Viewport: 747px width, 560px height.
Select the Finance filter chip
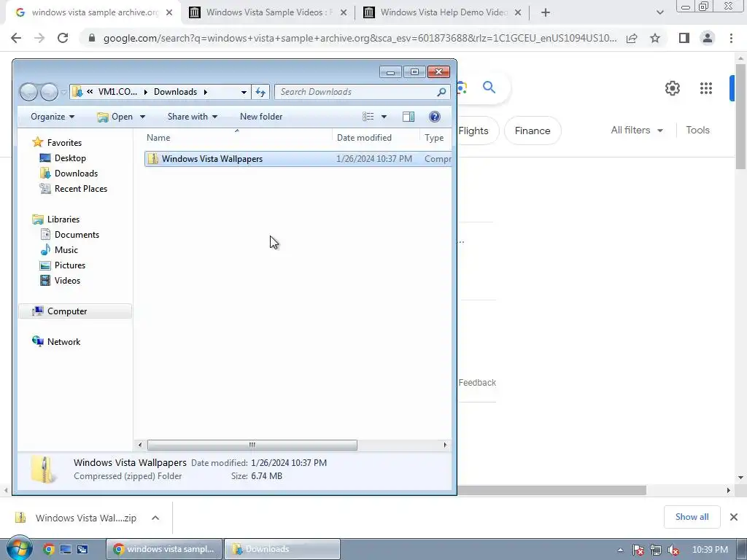[x=532, y=131]
